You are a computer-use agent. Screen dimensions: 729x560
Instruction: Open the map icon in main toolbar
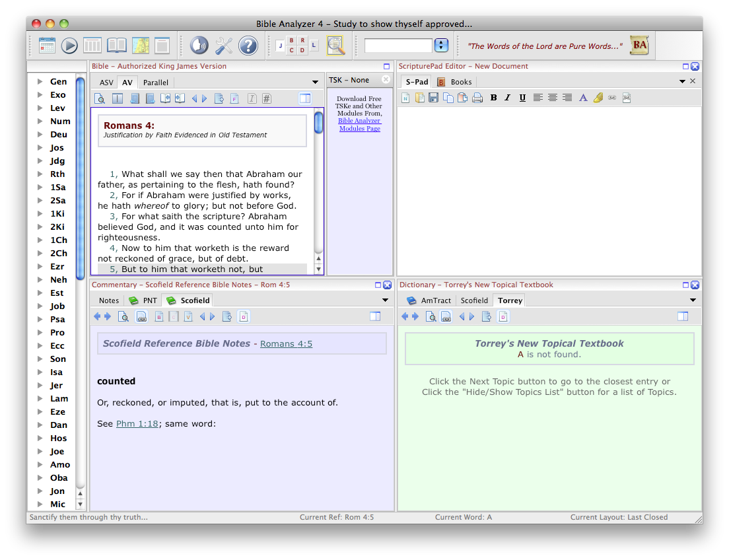[141, 46]
